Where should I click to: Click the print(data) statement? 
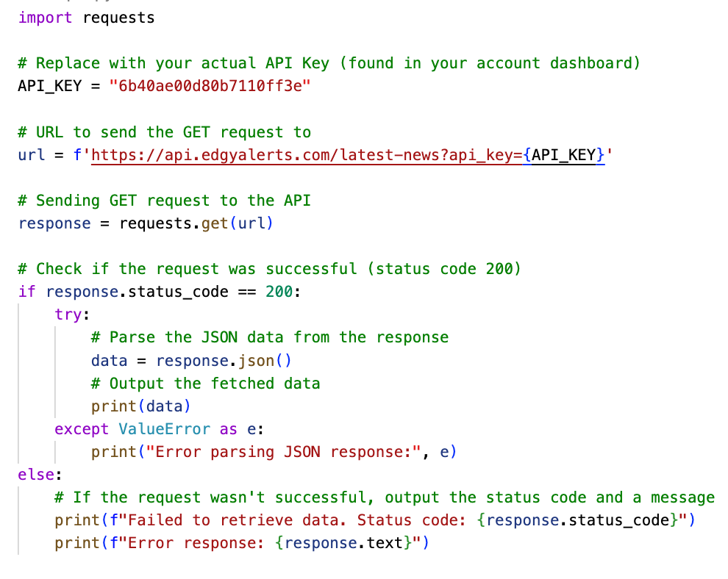(141, 406)
